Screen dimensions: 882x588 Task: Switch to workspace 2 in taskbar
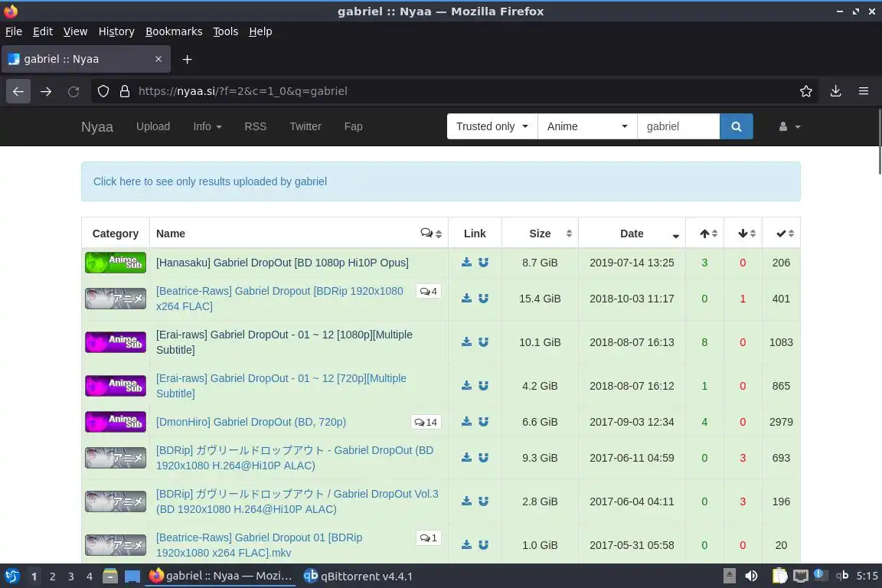click(x=52, y=577)
